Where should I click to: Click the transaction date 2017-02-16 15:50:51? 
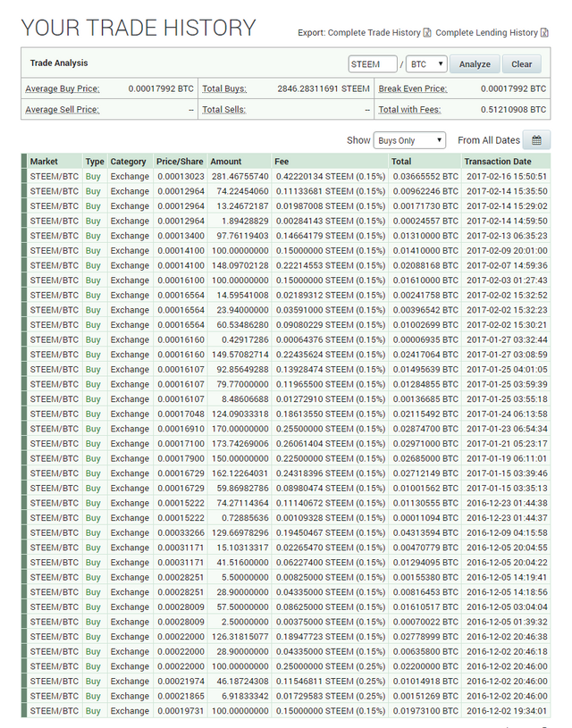[x=507, y=177]
